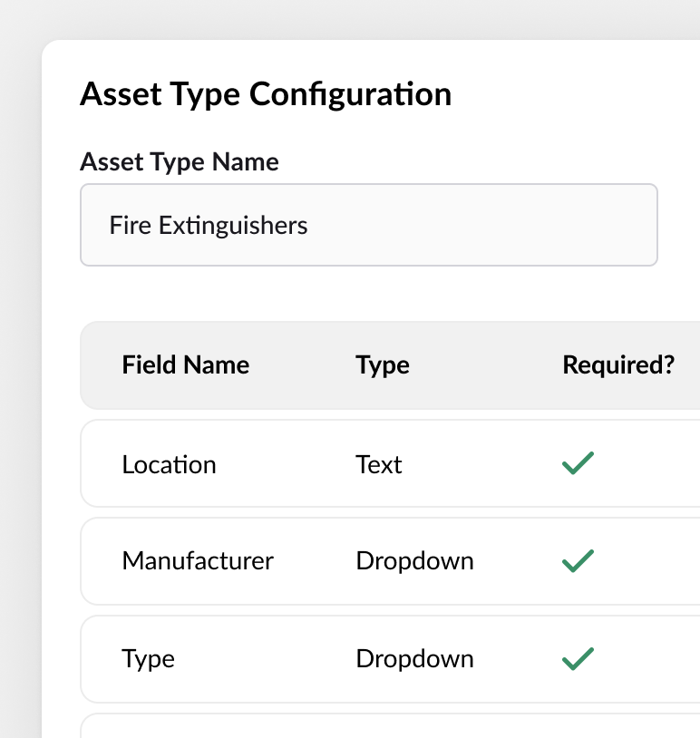Click the Asset Type Name label

(180, 161)
